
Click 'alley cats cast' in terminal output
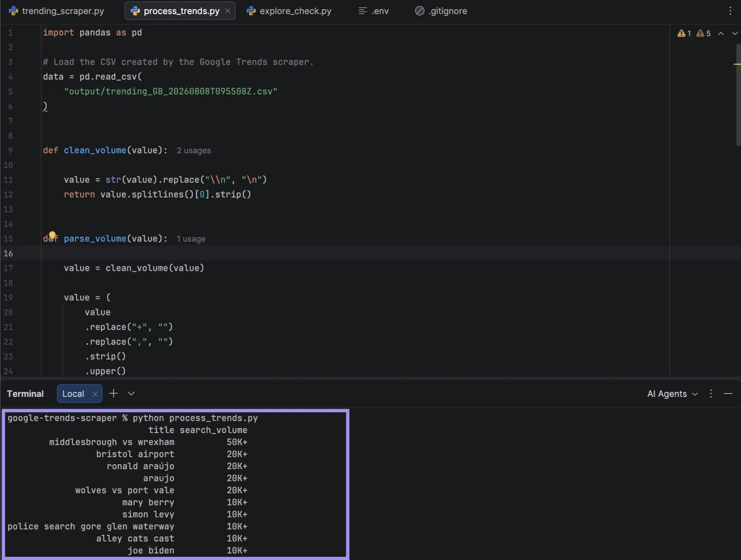[x=135, y=539]
